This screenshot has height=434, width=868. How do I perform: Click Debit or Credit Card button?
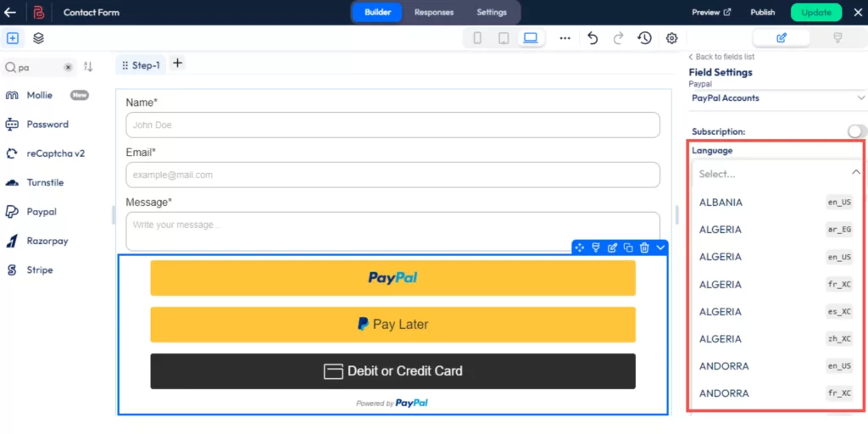(393, 371)
